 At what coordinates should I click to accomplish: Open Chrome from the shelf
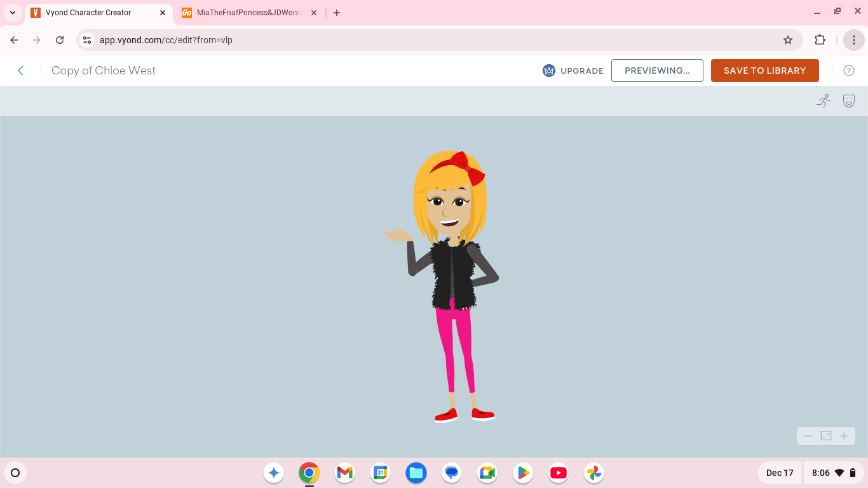coord(309,473)
